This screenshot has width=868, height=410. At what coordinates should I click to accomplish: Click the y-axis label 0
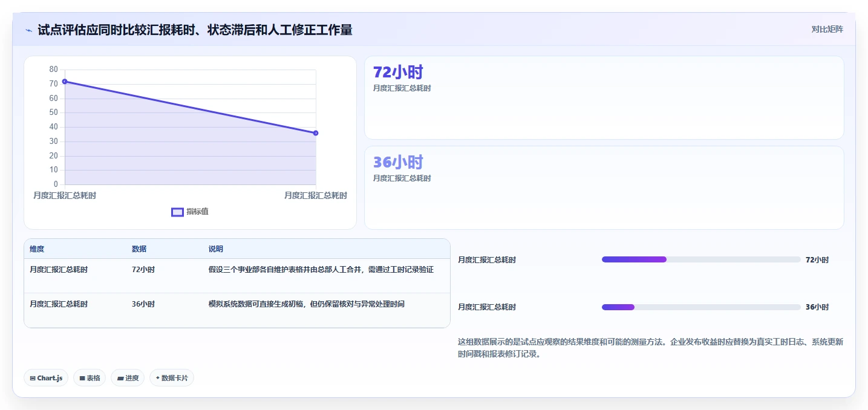pos(56,184)
